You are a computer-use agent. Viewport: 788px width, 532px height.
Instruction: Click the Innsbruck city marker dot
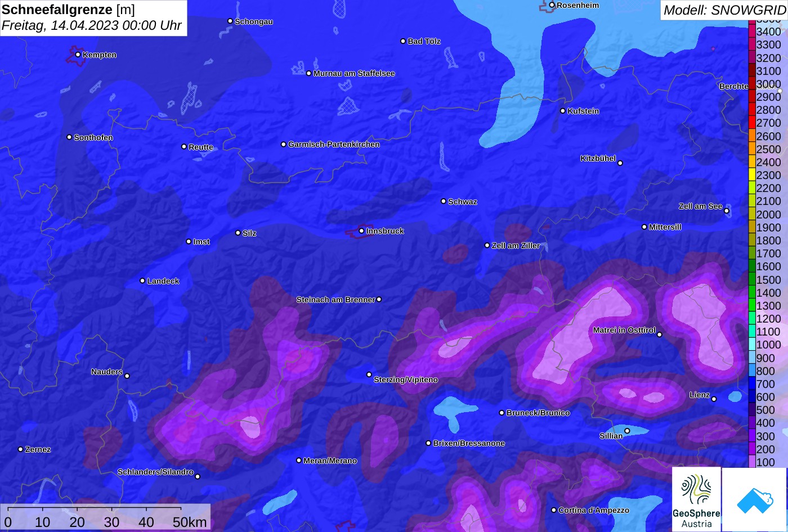point(361,231)
